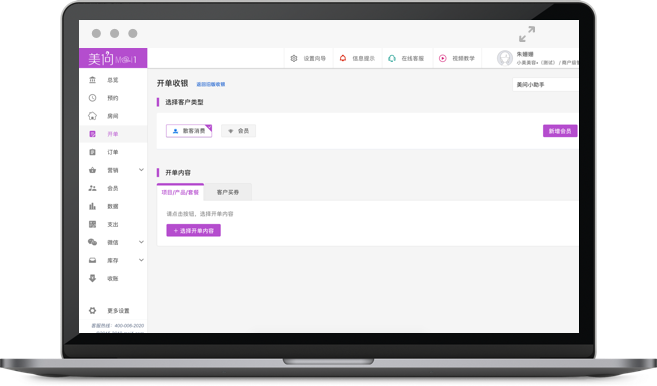Open the 预约 clock icon in sidebar

(93, 98)
